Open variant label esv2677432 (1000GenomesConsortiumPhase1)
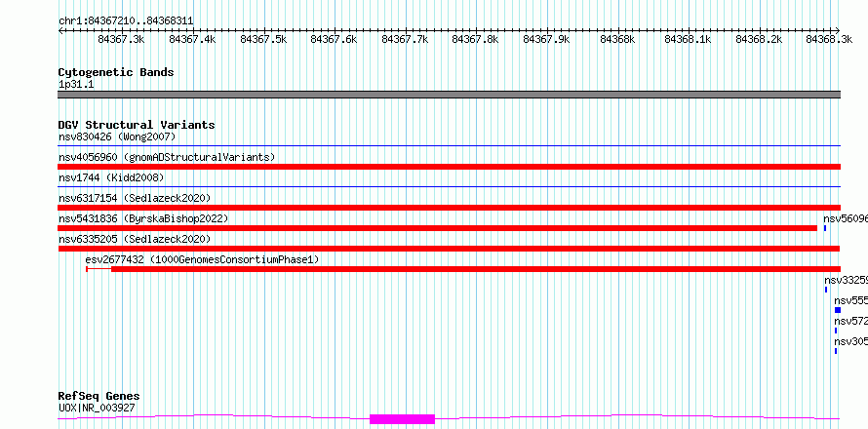Image resolution: width=868 pixels, height=429 pixels. (202, 259)
